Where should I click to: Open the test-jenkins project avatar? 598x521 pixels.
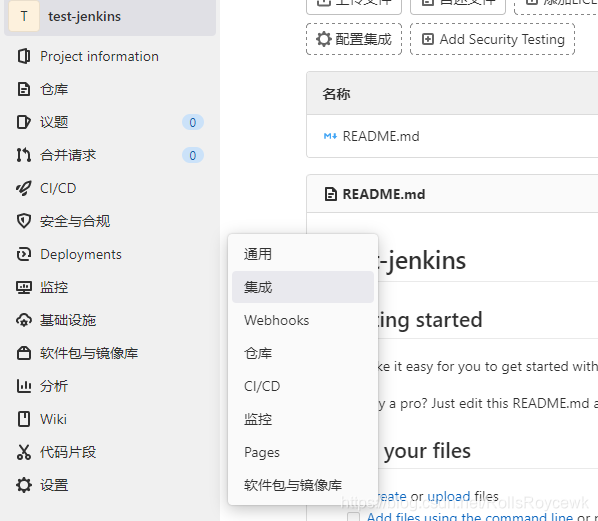pos(24,16)
